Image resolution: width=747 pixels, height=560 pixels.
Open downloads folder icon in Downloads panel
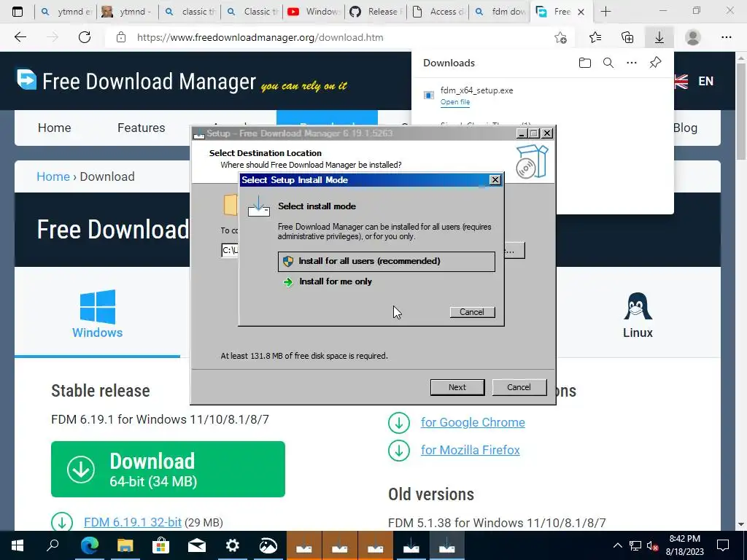click(585, 63)
